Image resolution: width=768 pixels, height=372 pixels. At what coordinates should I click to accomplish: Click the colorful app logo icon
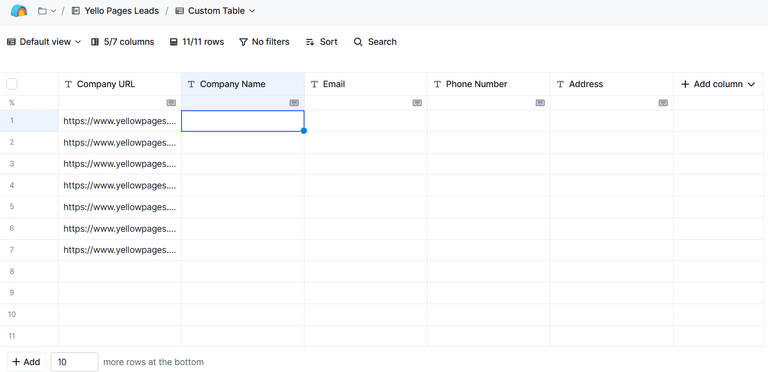(19, 11)
